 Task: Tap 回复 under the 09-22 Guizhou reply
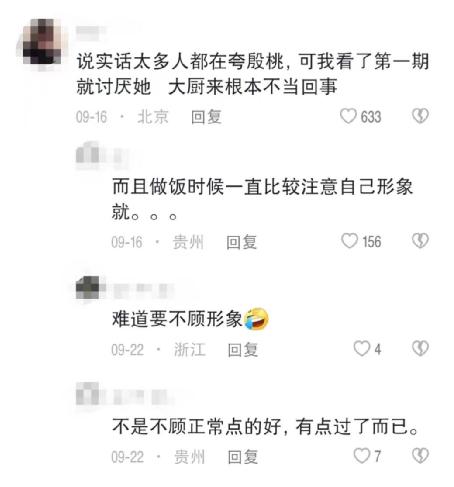[243, 457]
